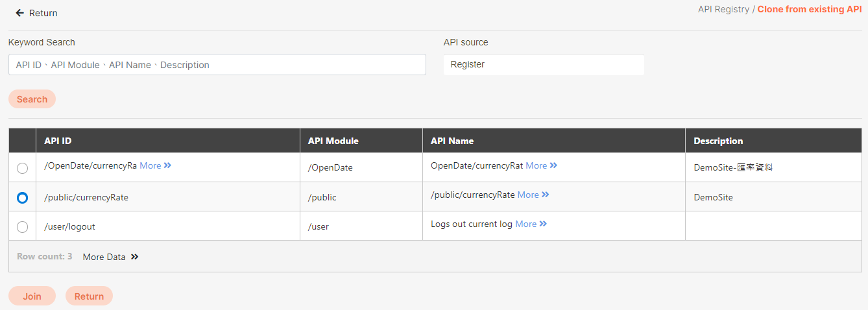Screen dimensions: 868x310
Task: Click the More Data double-chevron icon
Action: pyautogui.click(x=134, y=257)
